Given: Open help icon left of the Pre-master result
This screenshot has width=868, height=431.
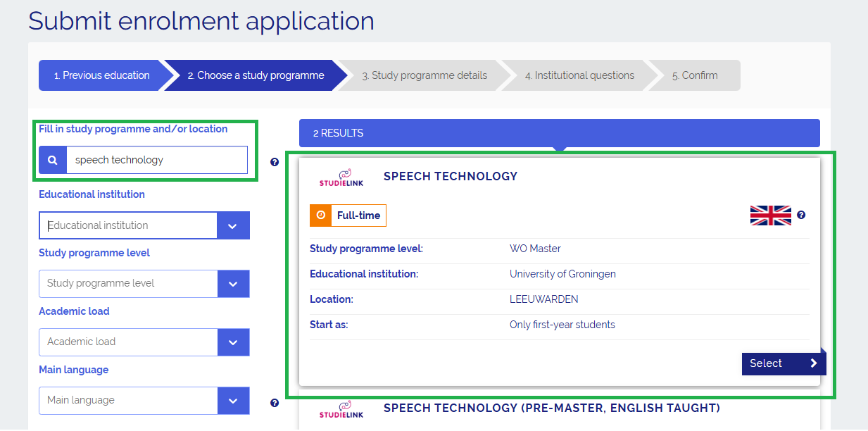Looking at the screenshot, I should (x=275, y=403).
